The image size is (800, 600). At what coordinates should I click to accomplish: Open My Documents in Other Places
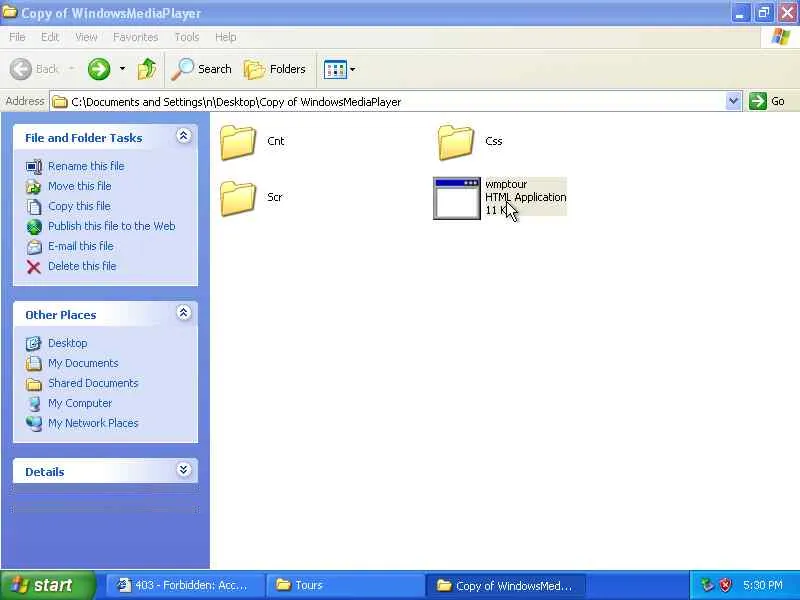[83, 363]
